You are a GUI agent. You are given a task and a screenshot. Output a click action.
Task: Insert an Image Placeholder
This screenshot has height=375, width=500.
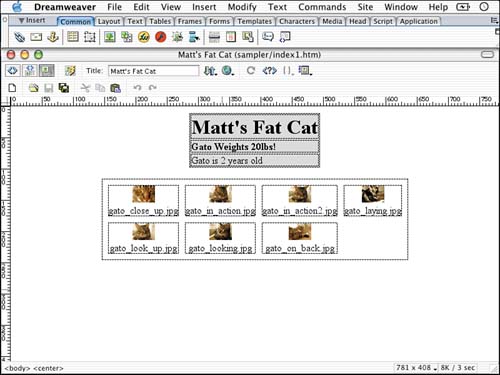pos(127,37)
